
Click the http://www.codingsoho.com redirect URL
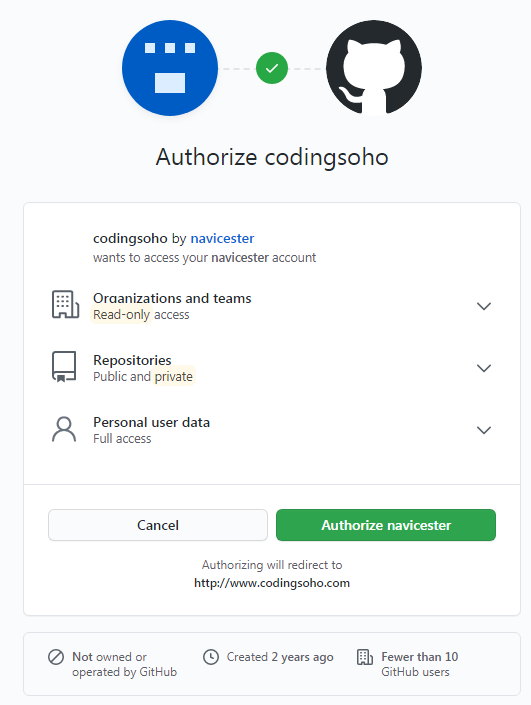click(272, 583)
